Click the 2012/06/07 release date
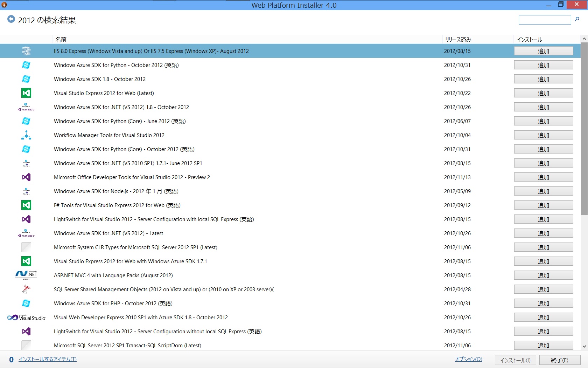 (457, 121)
